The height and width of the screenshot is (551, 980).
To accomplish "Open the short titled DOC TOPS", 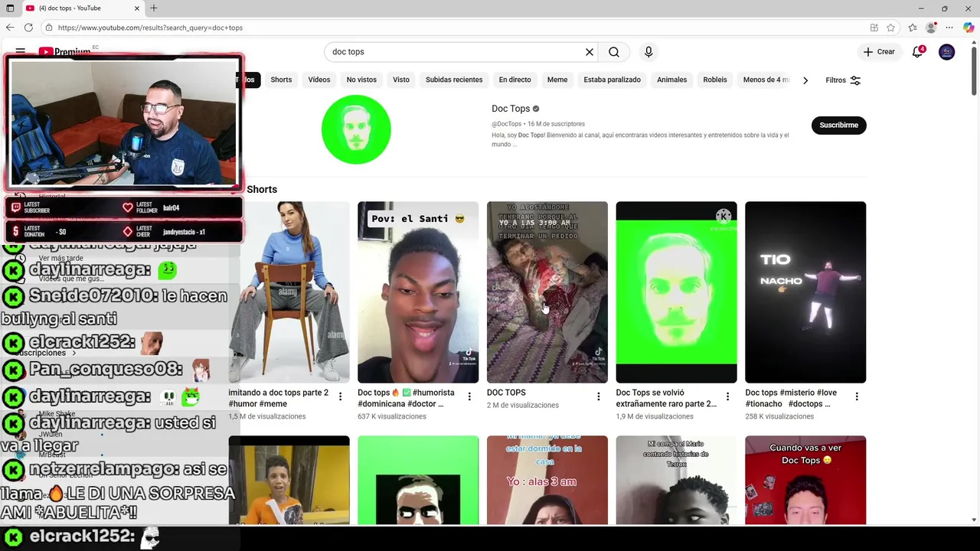I will (x=506, y=393).
